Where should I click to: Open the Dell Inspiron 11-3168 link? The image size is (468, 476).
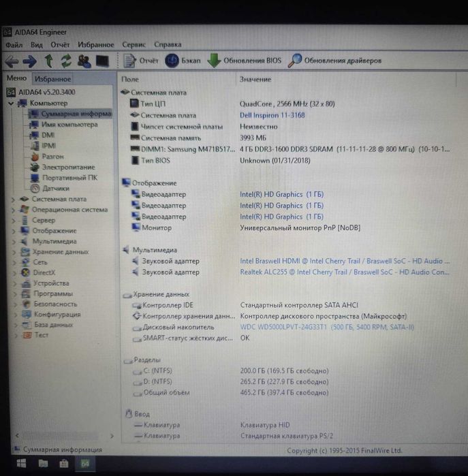272,115
